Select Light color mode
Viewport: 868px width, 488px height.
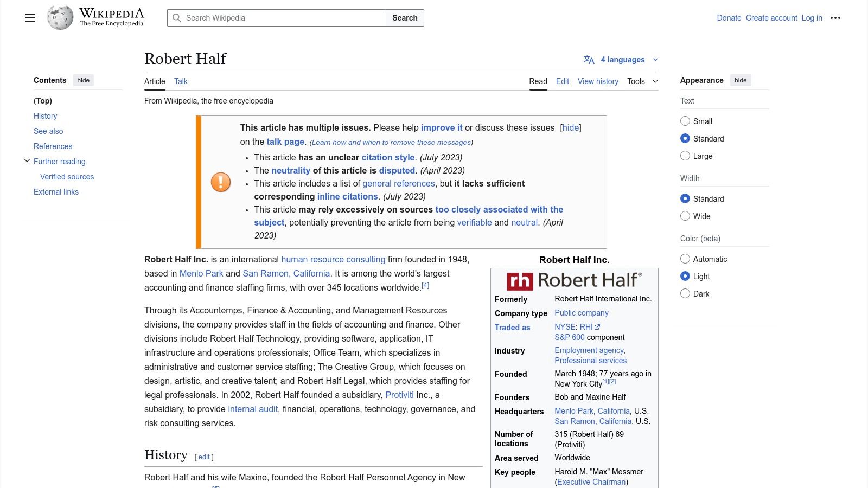(685, 276)
